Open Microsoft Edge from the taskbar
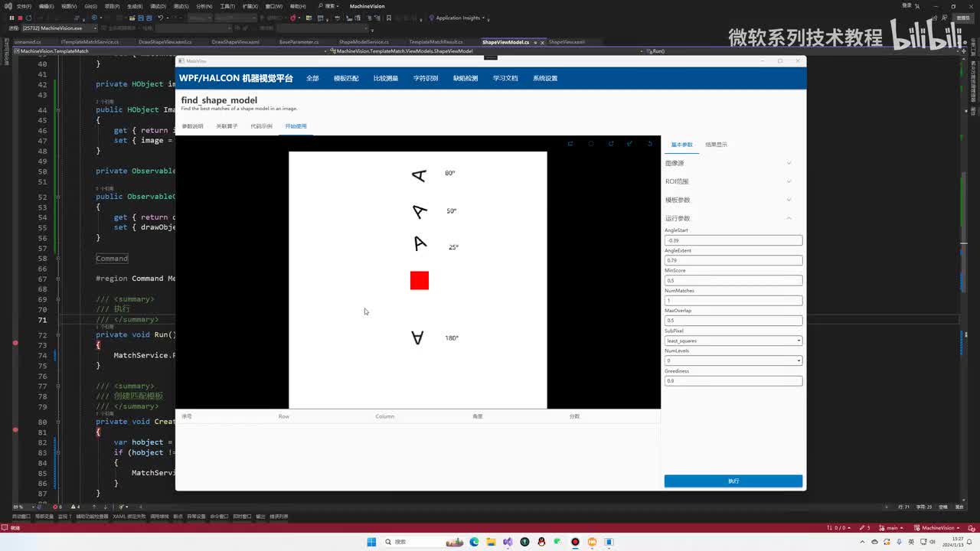980x551 pixels. [474, 542]
